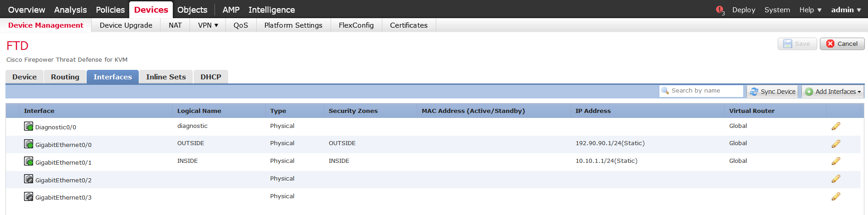This screenshot has height=215, width=868.
Task: Click the Logical Name column header
Action: click(199, 111)
